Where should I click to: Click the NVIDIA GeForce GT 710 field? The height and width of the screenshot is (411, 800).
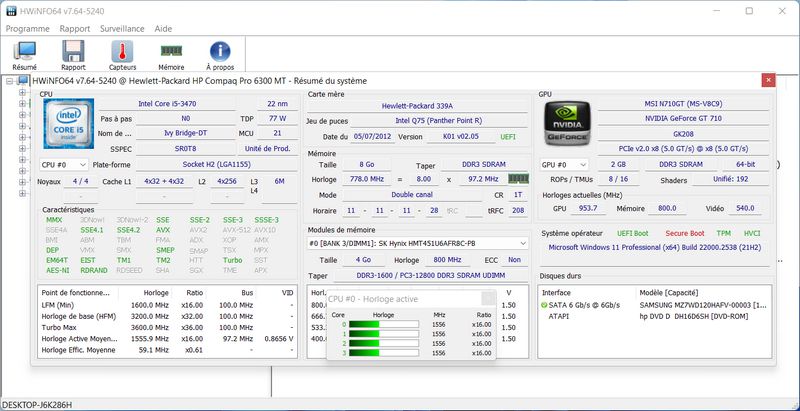click(683, 118)
